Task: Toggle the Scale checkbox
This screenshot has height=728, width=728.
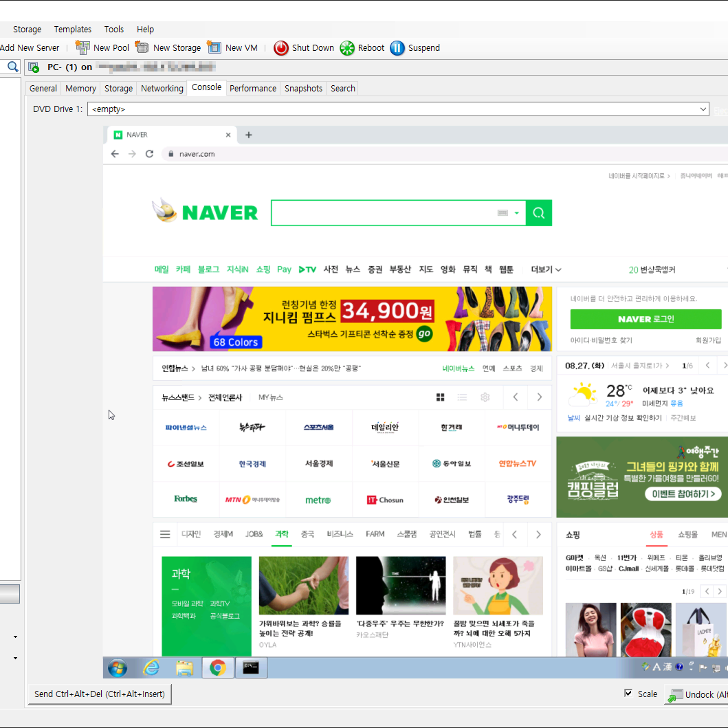Action: point(628,693)
